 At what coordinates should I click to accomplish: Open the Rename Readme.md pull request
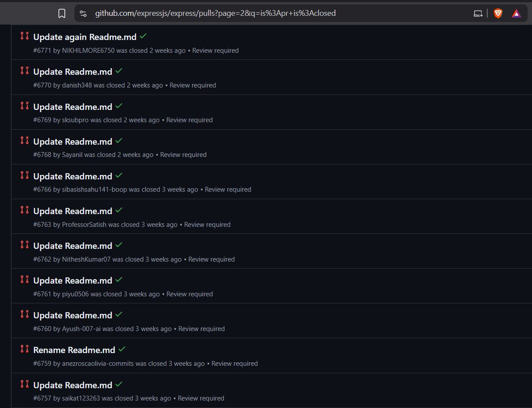[74, 350]
